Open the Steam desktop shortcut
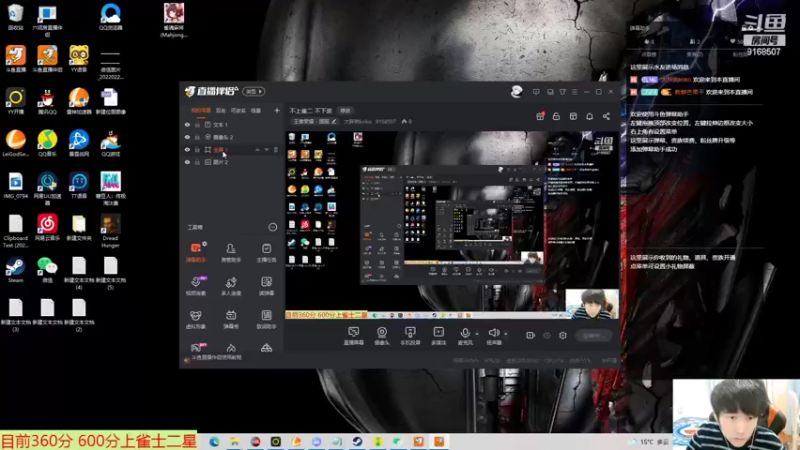This screenshot has width=800, height=450. [15, 269]
